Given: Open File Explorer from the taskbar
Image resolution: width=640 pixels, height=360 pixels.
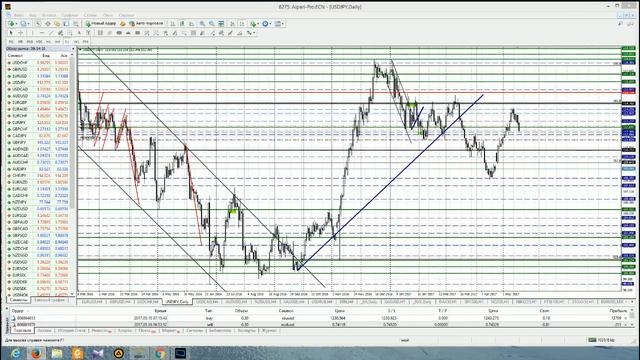Looking at the screenshot, I should click(57, 353).
